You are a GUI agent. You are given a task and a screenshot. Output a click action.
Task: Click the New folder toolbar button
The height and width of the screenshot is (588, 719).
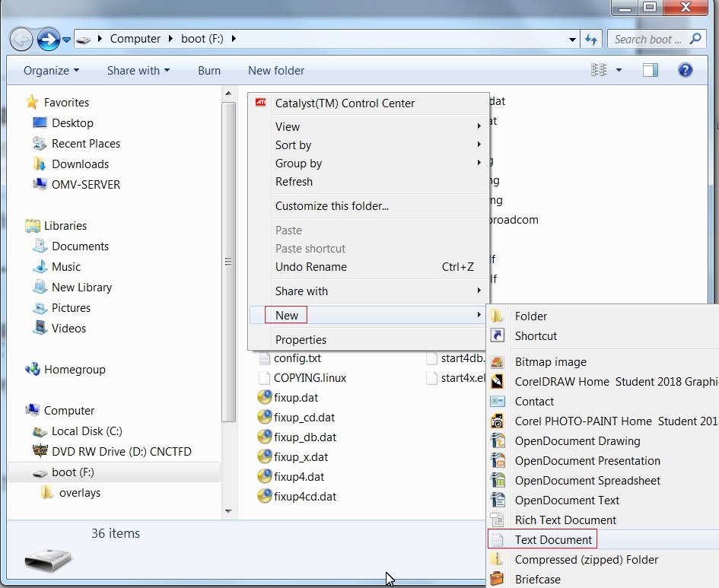pos(276,71)
